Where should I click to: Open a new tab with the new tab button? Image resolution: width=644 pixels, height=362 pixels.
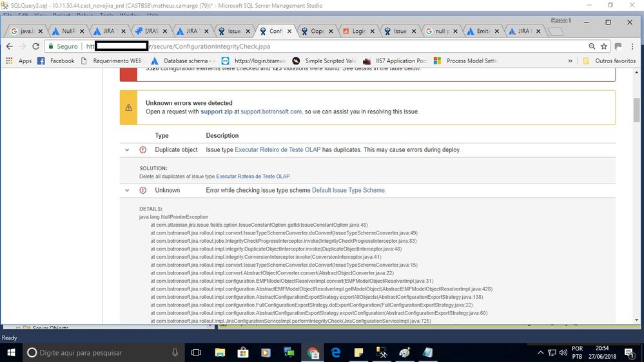pyautogui.click(x=556, y=32)
